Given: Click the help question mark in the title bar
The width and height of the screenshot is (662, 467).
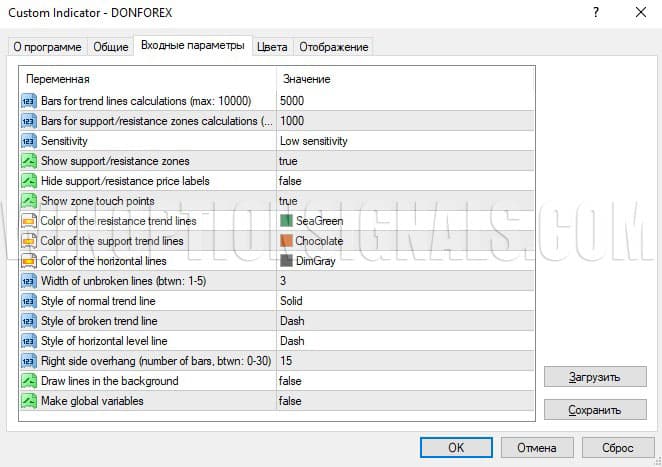Looking at the screenshot, I should click(596, 13).
